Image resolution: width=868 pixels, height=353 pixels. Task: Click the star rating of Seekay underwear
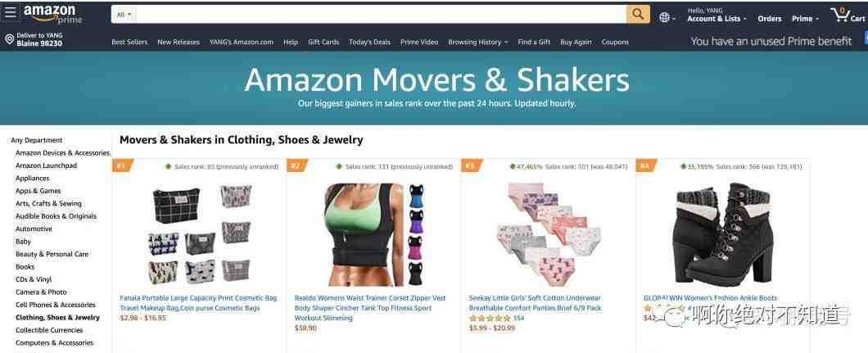tap(490, 318)
